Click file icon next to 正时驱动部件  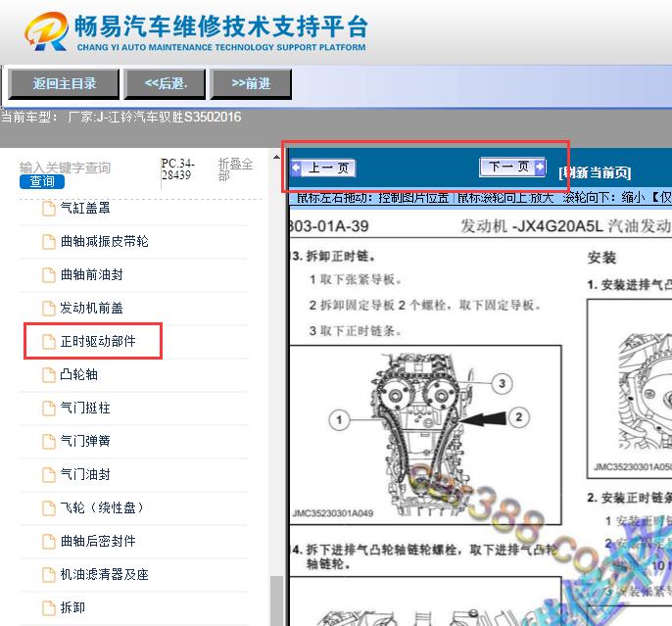click(49, 342)
